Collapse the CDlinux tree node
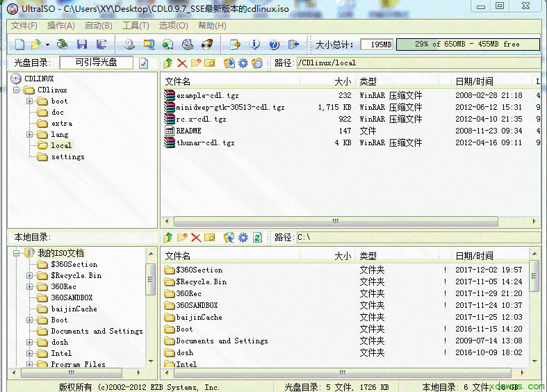547x392 pixels. (x=16, y=90)
